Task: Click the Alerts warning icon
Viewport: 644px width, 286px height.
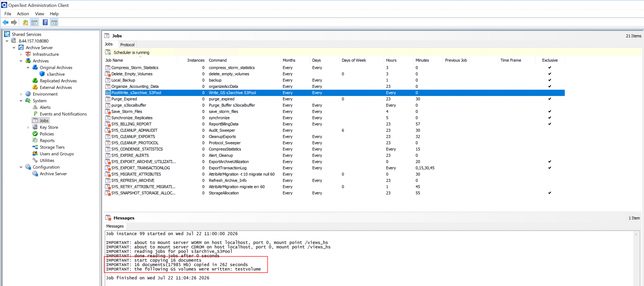Action: pyautogui.click(x=35, y=107)
